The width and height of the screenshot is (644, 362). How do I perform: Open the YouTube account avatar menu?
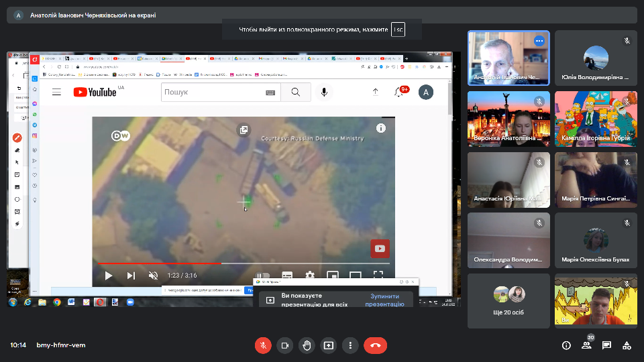[426, 93]
